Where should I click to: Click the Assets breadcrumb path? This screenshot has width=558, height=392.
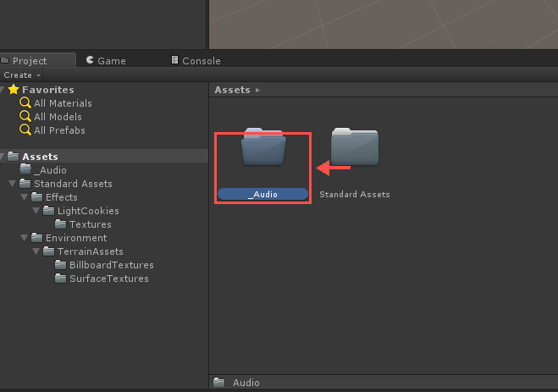pos(232,90)
